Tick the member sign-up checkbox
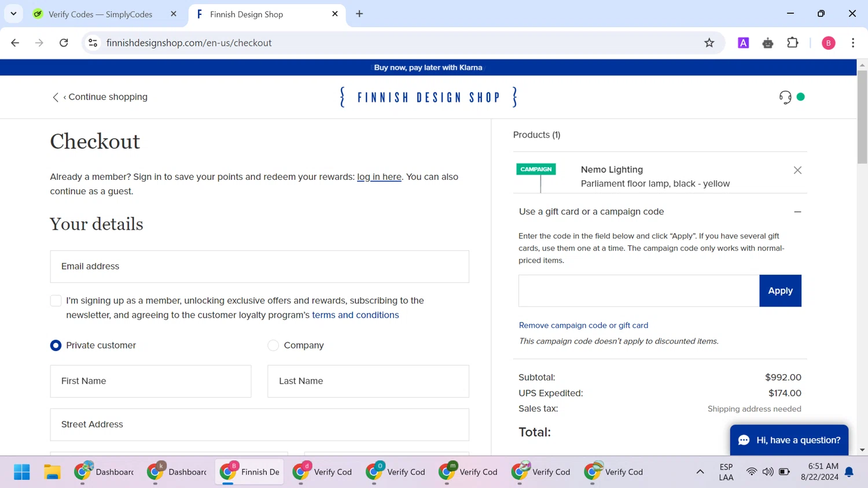 56,301
